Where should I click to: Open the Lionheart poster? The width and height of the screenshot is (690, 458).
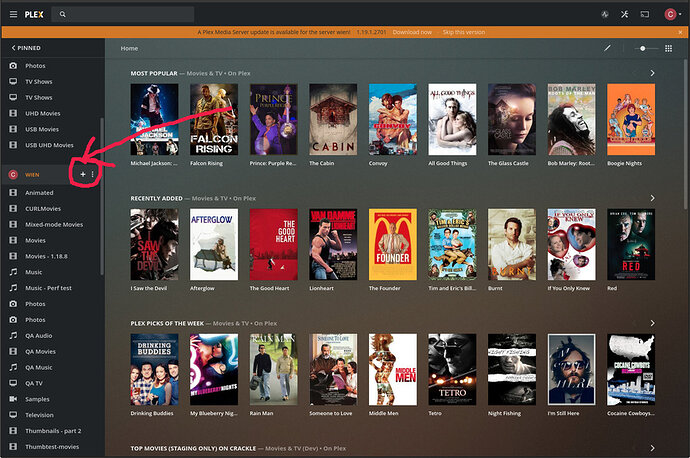(333, 244)
